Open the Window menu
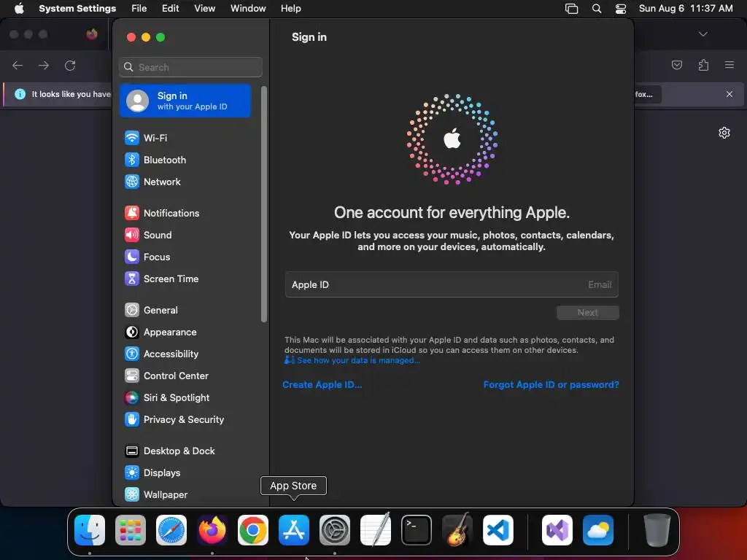The image size is (747, 560). (x=248, y=9)
